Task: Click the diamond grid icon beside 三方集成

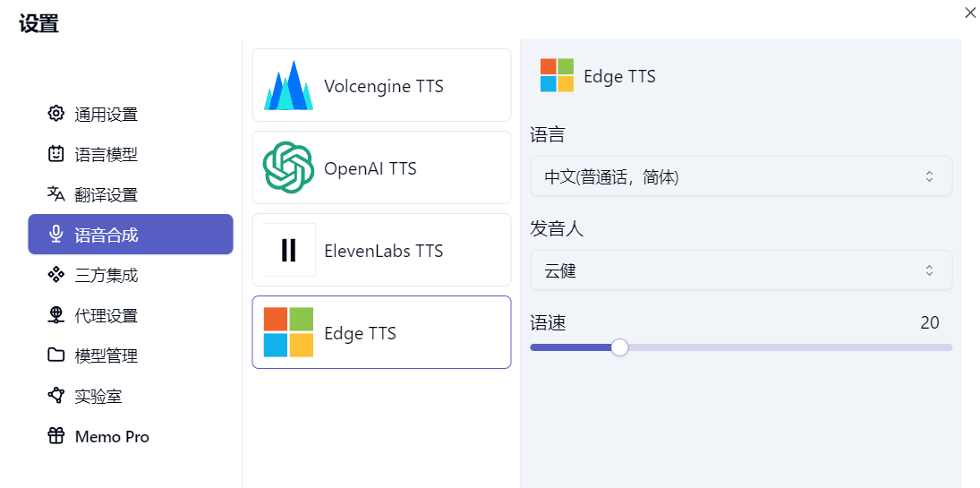Action: click(x=56, y=274)
